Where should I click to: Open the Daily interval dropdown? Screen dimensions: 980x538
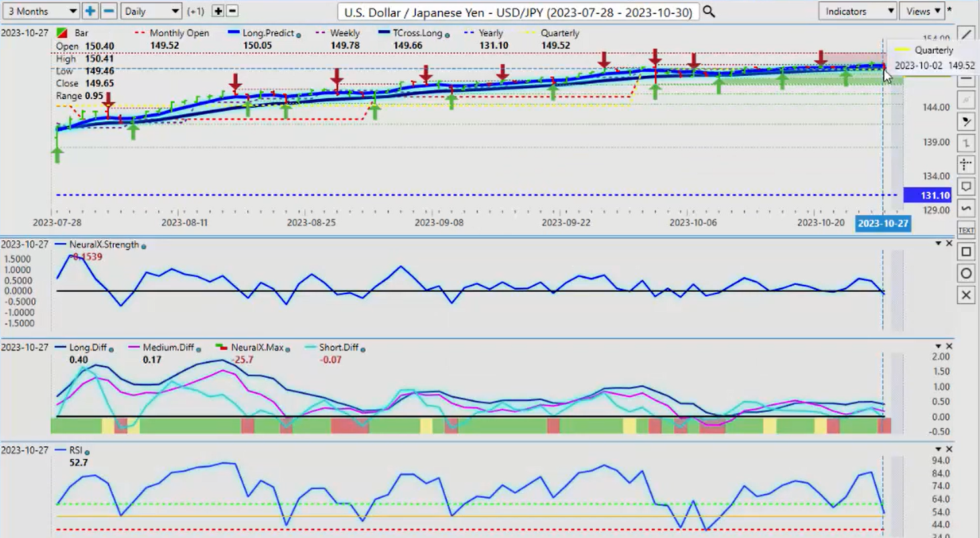click(x=151, y=11)
